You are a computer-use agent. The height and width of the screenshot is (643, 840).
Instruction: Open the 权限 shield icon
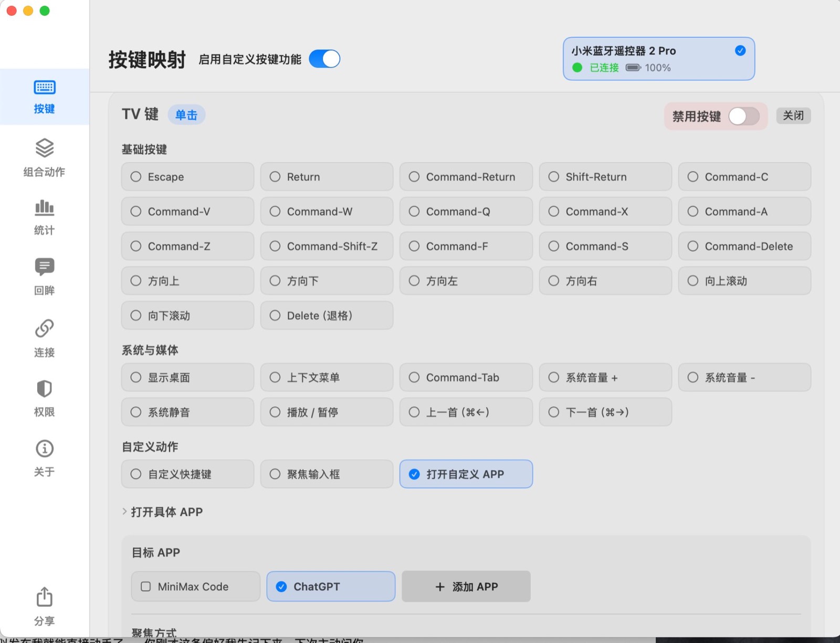tap(45, 389)
